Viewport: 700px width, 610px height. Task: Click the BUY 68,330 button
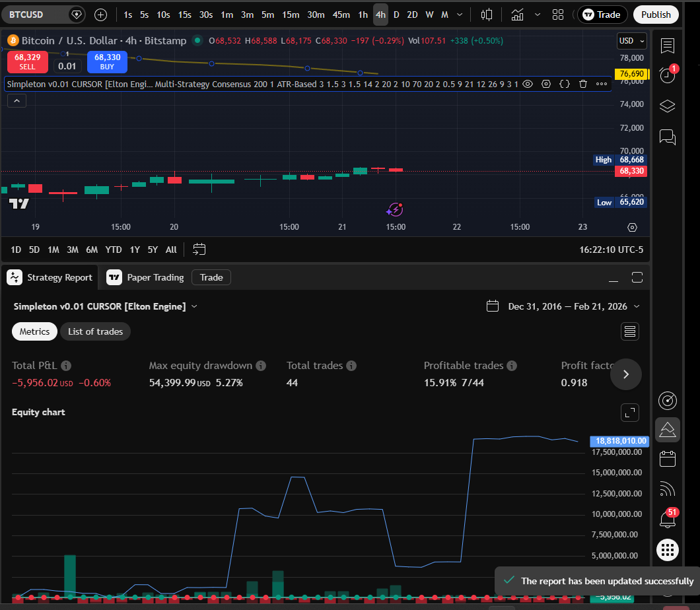pos(107,63)
